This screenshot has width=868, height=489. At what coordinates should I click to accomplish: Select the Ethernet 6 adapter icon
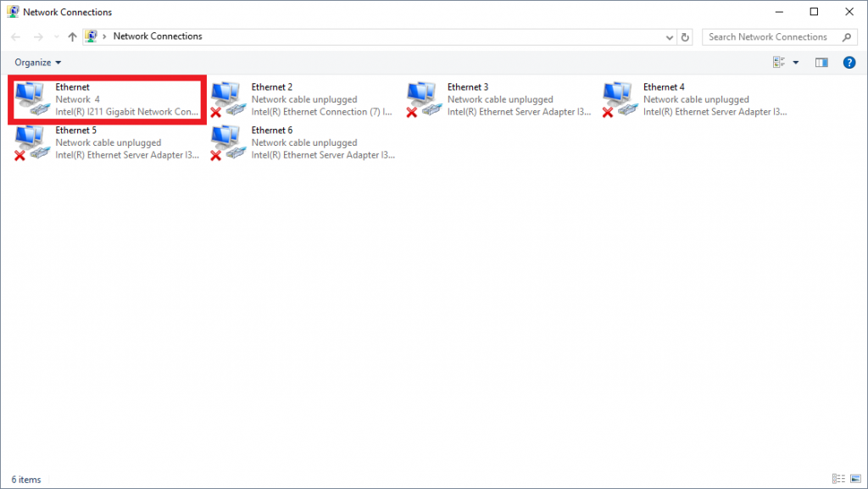227,142
